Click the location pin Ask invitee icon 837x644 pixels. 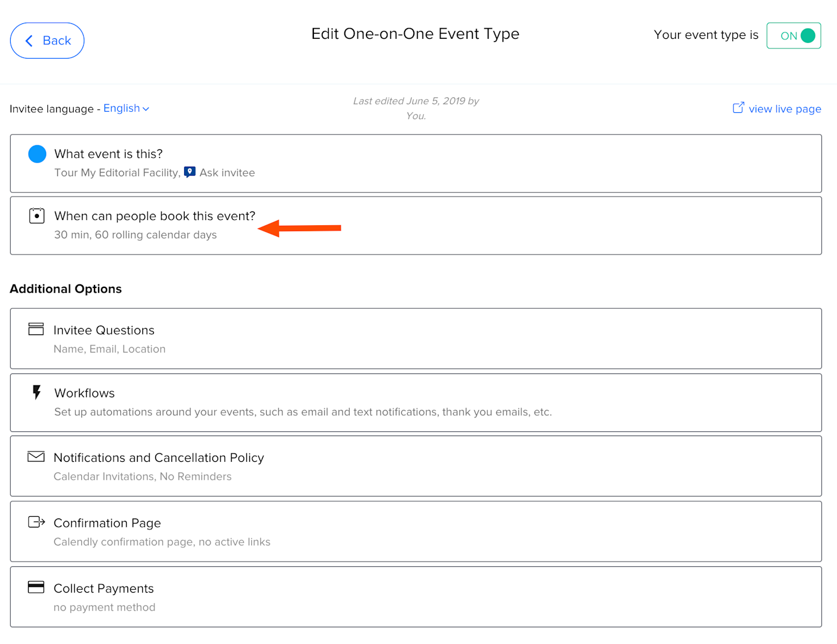coord(190,172)
